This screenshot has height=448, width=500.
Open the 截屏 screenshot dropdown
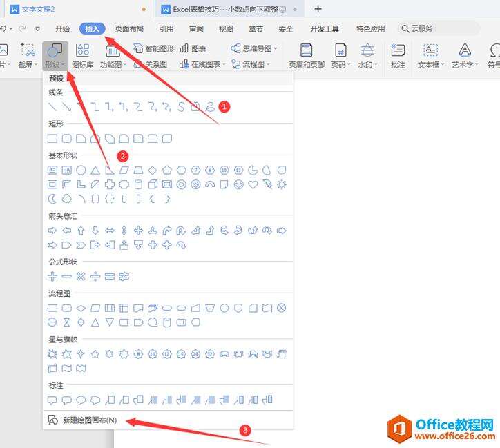point(28,56)
